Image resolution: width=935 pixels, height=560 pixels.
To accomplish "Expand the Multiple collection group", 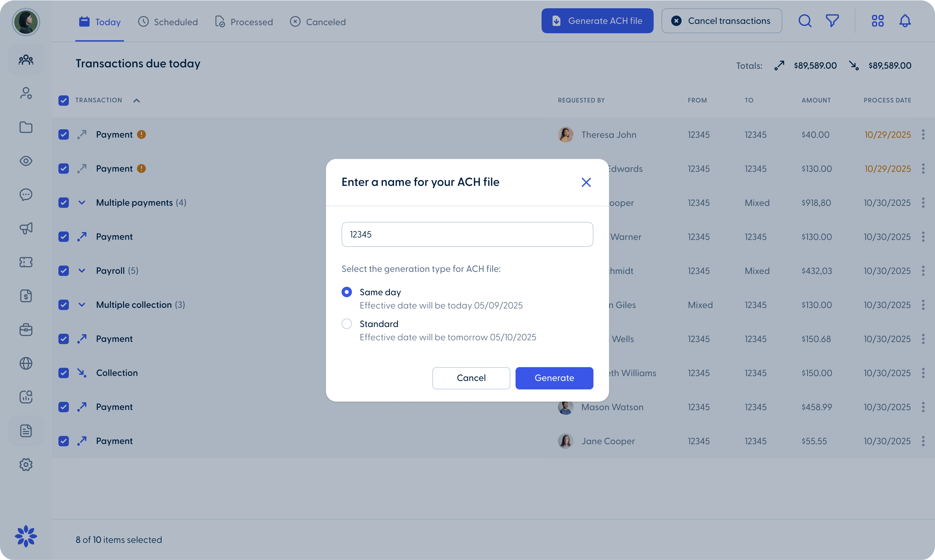I will 82,305.
